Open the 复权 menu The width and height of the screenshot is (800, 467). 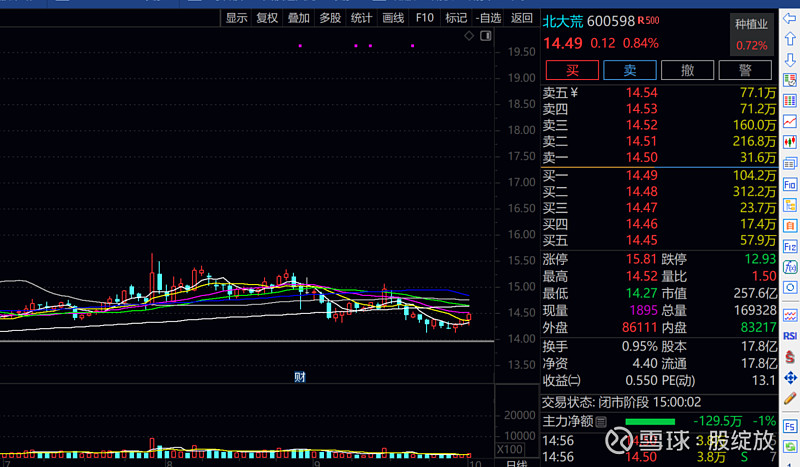click(x=267, y=18)
